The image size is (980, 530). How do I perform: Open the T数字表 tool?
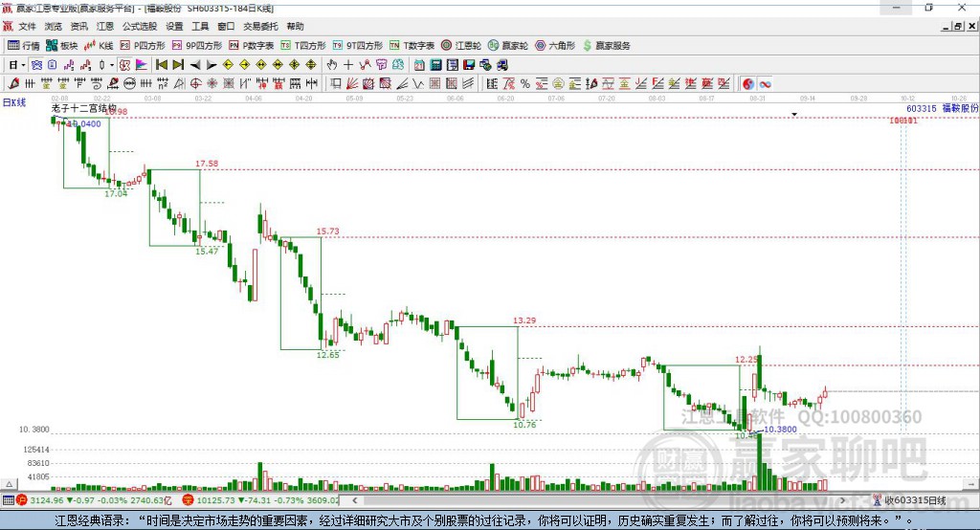tap(412, 46)
